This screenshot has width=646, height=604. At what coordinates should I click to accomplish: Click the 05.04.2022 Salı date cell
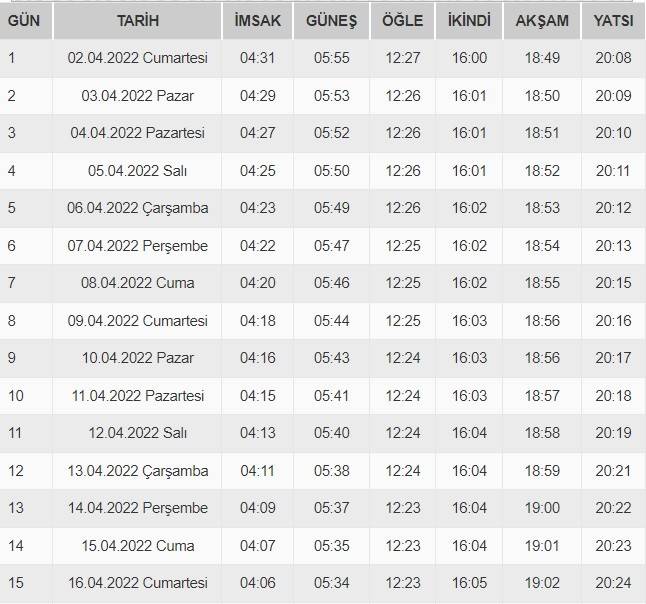point(138,171)
